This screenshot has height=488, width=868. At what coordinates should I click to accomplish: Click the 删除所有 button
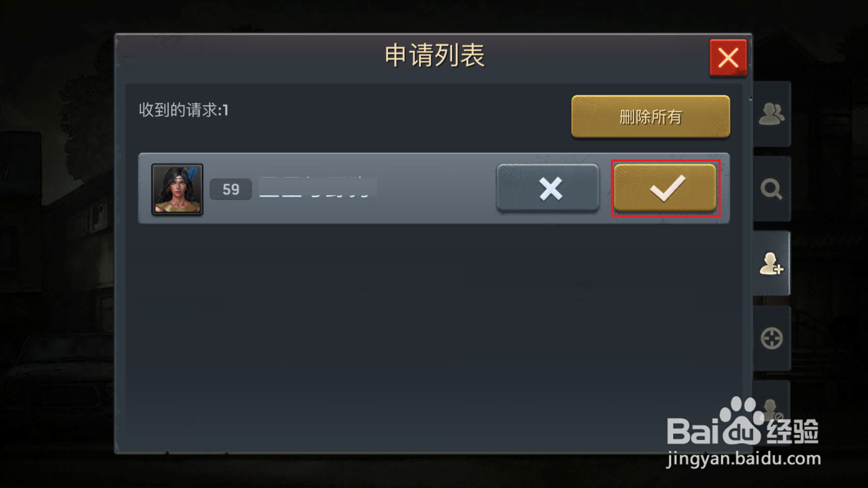[x=651, y=116]
